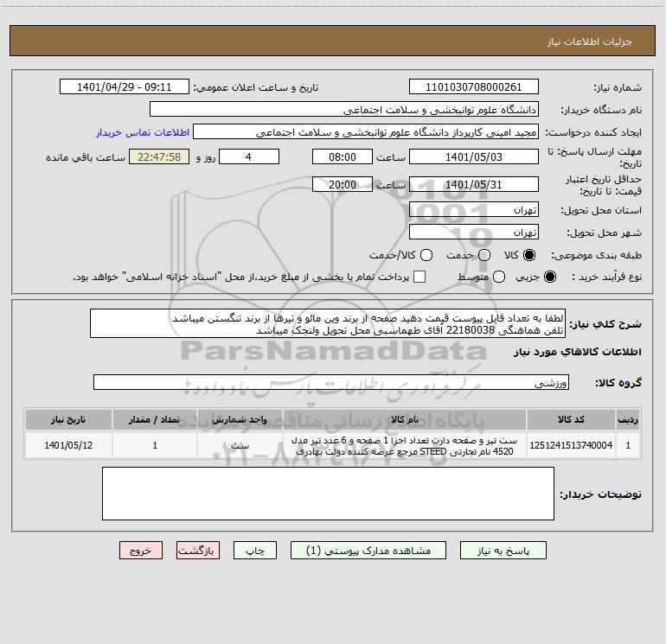Select the خدمت radio button
This screenshot has width=666, height=644.
point(484,255)
